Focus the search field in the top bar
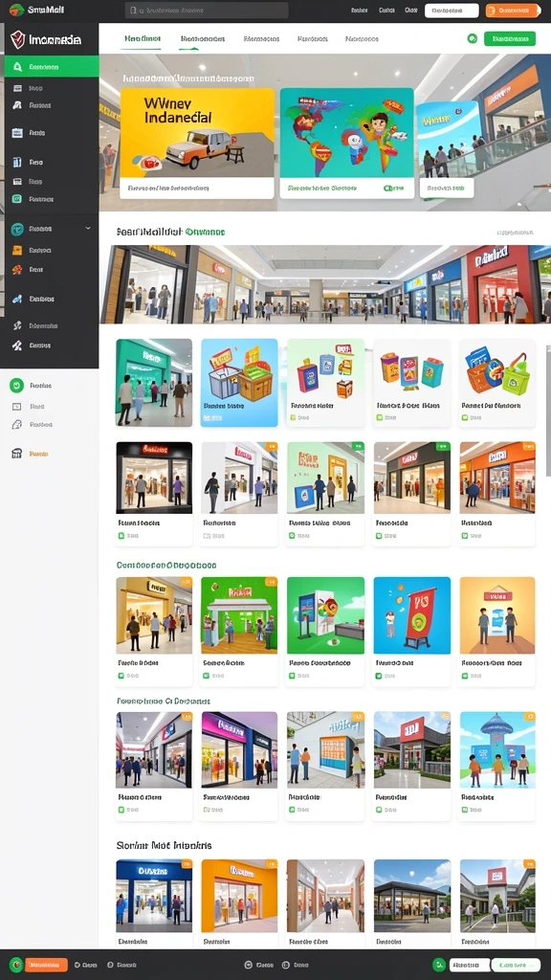 coord(207,10)
